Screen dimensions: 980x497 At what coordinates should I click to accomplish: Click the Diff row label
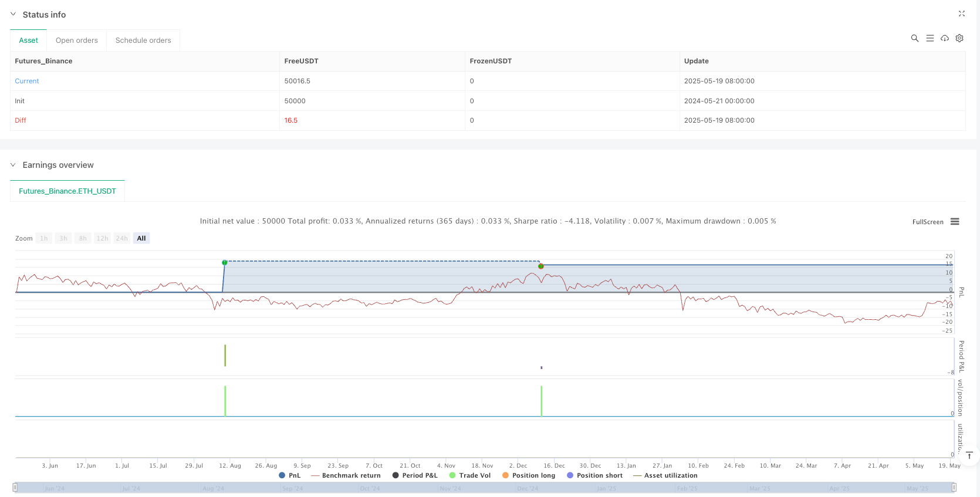click(x=21, y=120)
